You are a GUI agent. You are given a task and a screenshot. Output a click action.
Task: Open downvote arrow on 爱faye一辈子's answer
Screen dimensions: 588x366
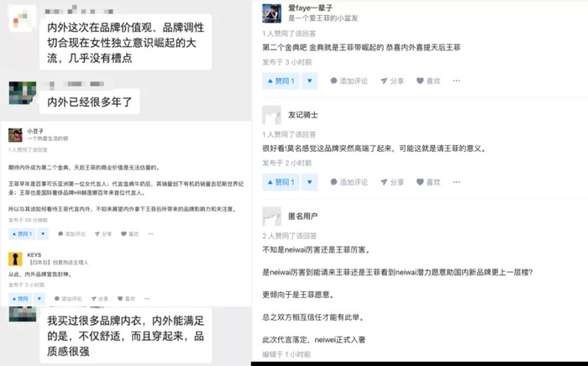point(309,81)
